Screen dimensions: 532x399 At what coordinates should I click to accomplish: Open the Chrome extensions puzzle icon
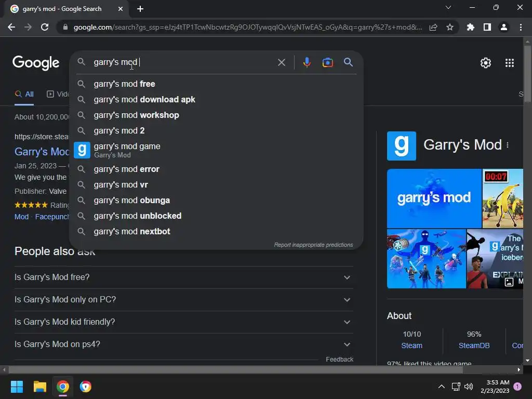tap(470, 27)
